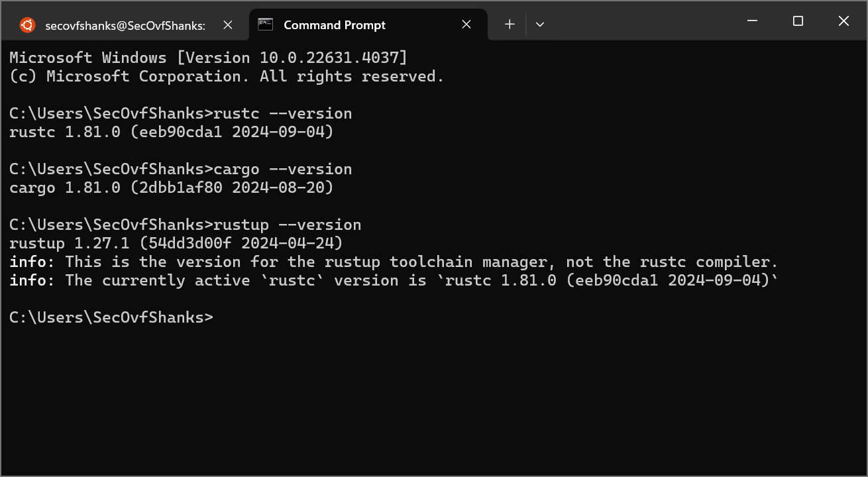This screenshot has width=868, height=477.
Task: Click the rustc 1.81.0 output line
Action: pyautogui.click(x=171, y=132)
